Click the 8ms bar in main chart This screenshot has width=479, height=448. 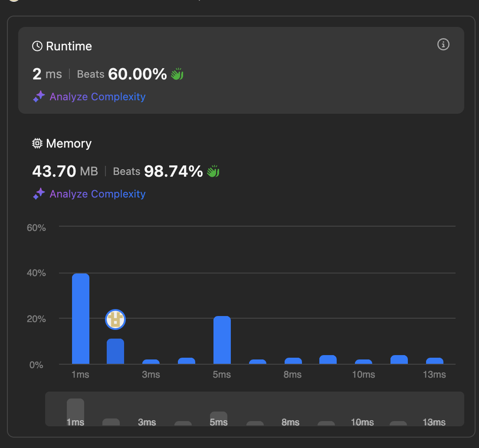click(x=293, y=361)
